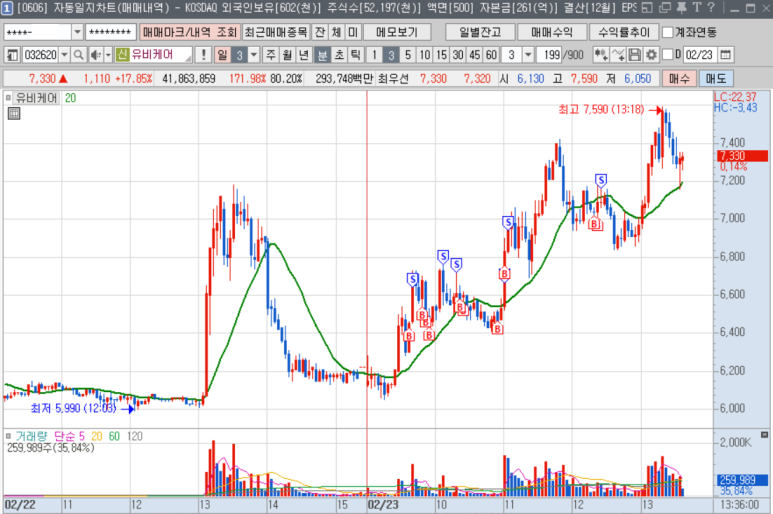Click the 매수 buy button

pos(678,77)
